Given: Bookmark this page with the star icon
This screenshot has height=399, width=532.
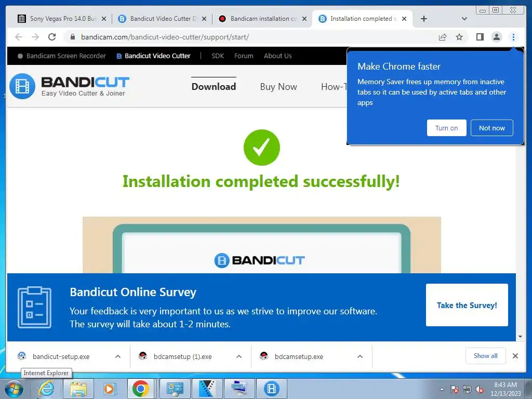Looking at the screenshot, I should tap(459, 37).
